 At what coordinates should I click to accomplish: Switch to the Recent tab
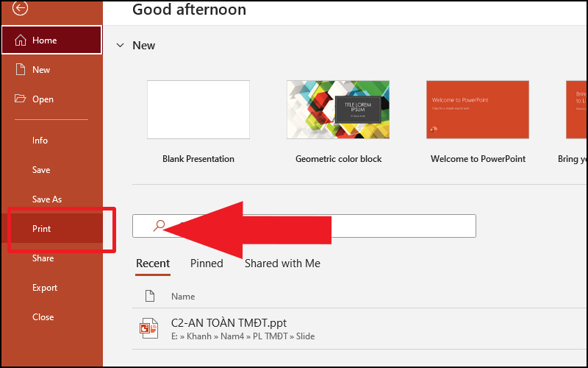(153, 263)
